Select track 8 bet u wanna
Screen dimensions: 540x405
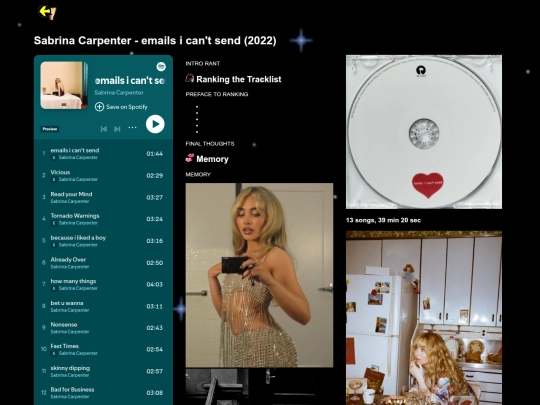(x=103, y=306)
